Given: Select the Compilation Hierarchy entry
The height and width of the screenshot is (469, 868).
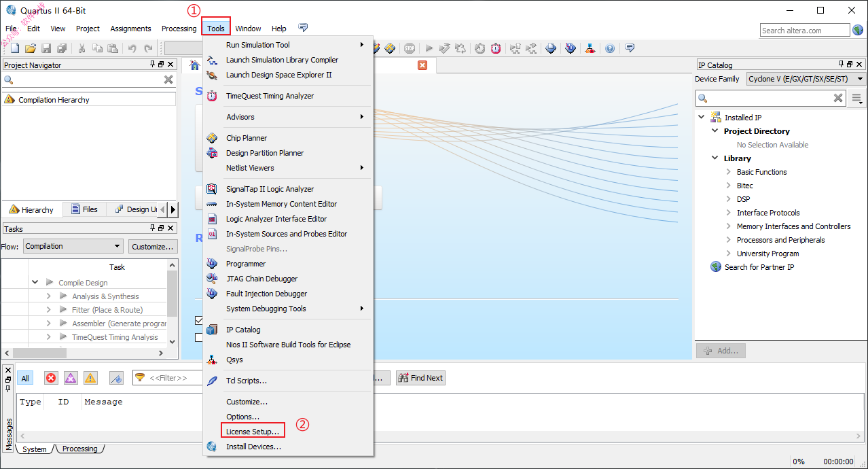Looking at the screenshot, I should coord(88,99).
